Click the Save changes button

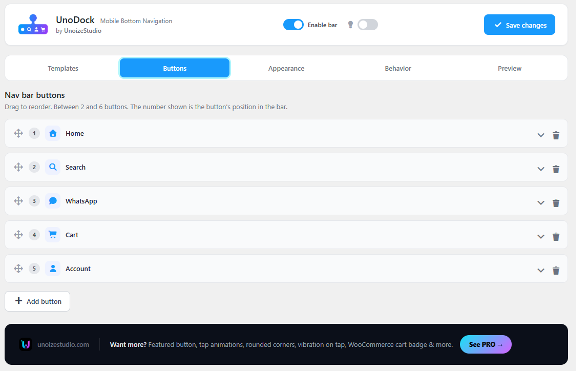click(x=519, y=25)
